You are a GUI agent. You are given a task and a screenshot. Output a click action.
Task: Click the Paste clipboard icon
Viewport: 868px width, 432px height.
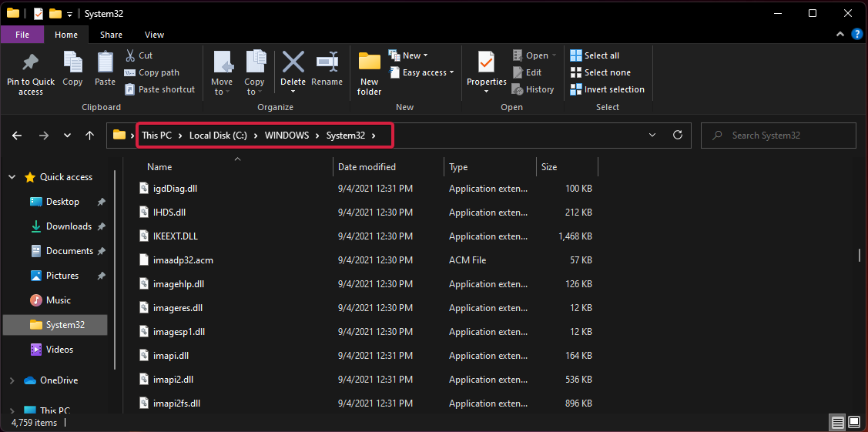(105, 62)
